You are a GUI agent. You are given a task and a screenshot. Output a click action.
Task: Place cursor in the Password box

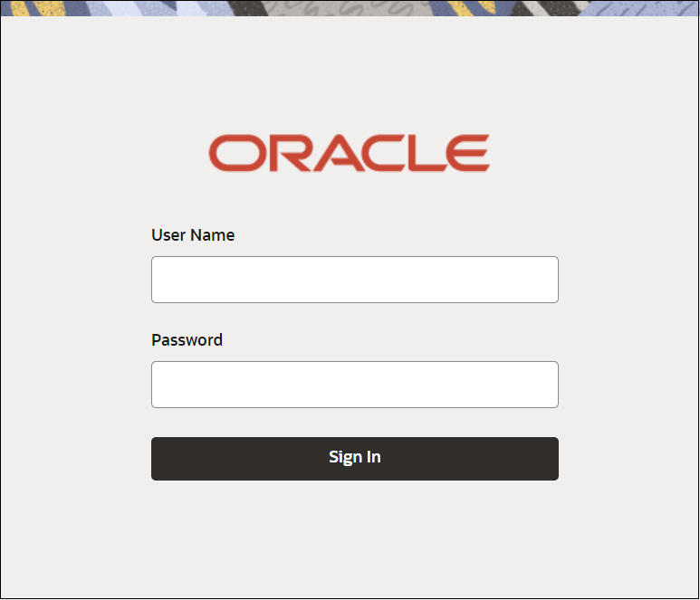tap(354, 385)
